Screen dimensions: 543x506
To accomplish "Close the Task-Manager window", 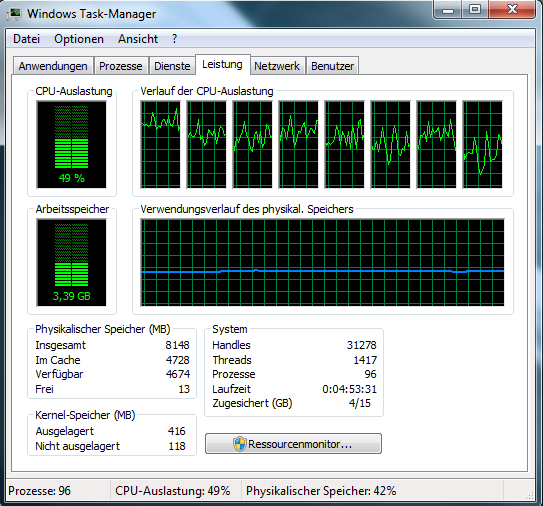I will (x=512, y=10).
